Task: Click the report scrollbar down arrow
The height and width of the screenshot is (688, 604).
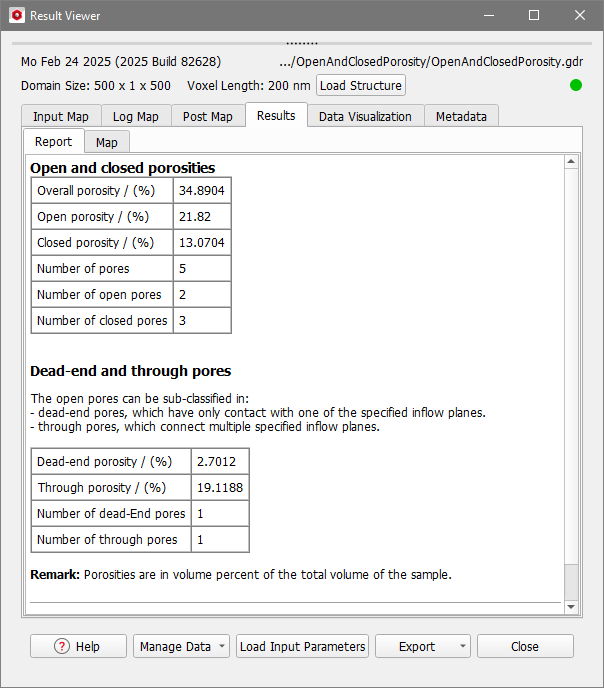Action: 571,607
